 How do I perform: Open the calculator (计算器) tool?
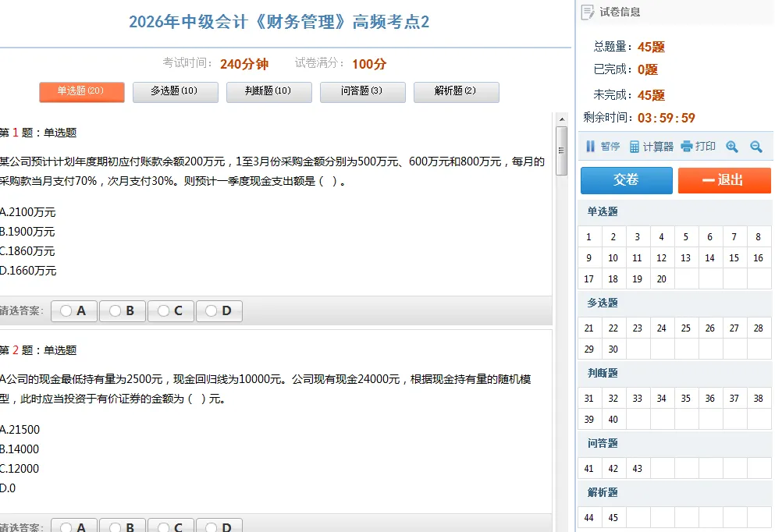[652, 147]
